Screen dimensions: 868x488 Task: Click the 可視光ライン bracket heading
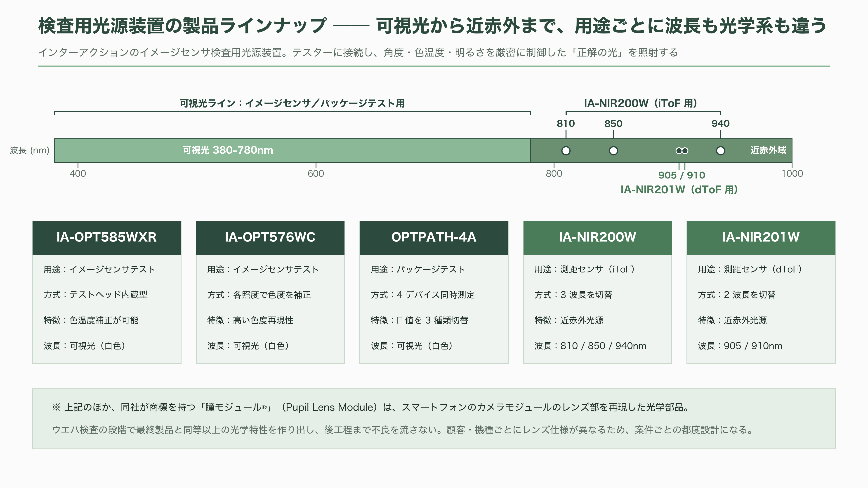point(292,103)
